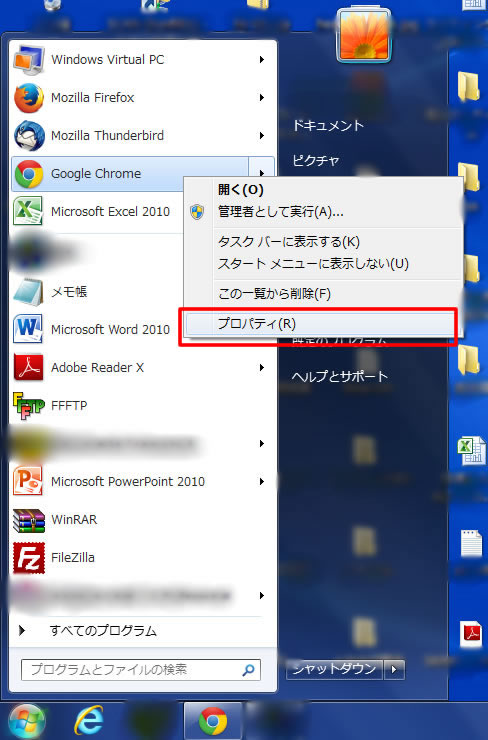Expand すべてのプログラム arrow
This screenshot has width=488, height=740.
pos(22,631)
